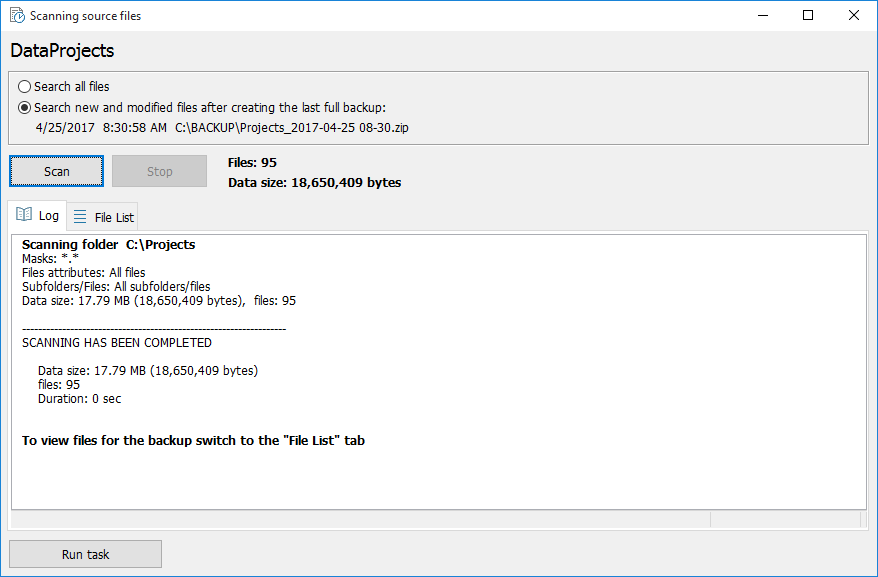Viewport: 878px width, 577px height.
Task: Minimize the Scanning source files window
Action: point(763,15)
